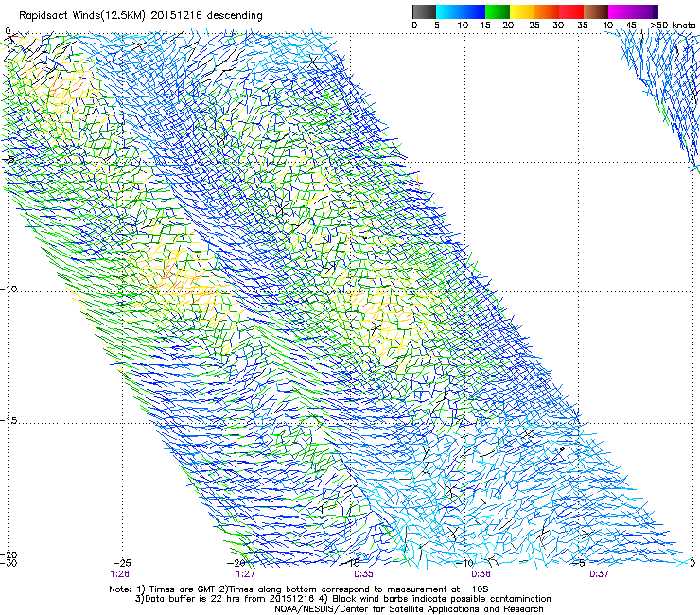The width and height of the screenshot is (700, 615).
Task: Click the dark purple >50 knots legend swatch
Action: click(656, 11)
